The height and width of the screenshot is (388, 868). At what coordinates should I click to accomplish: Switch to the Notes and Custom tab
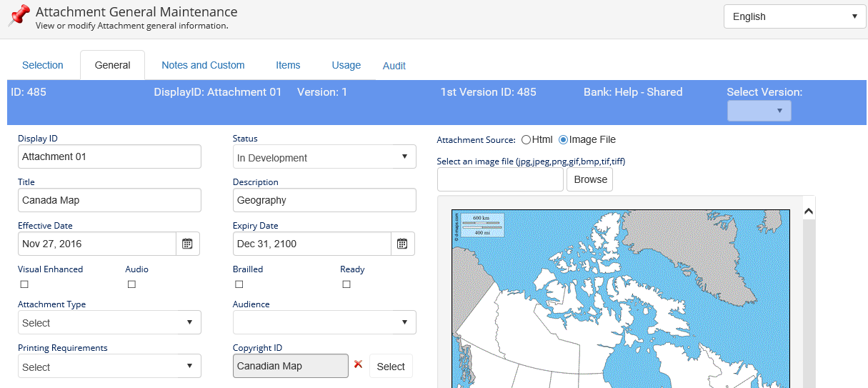coord(203,65)
